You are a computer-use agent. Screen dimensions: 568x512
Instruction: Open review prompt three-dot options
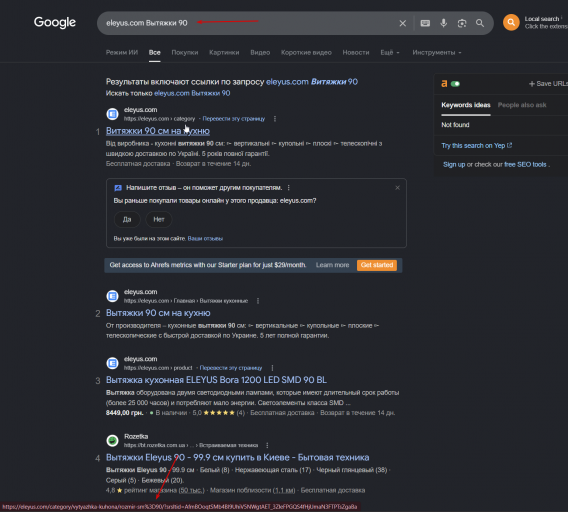coord(288,188)
